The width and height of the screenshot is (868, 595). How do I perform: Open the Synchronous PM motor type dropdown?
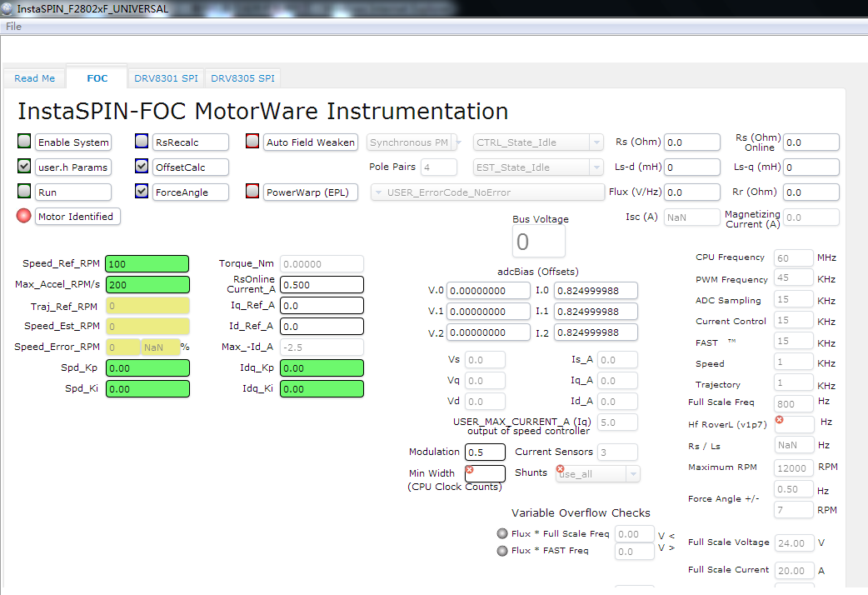click(x=414, y=142)
